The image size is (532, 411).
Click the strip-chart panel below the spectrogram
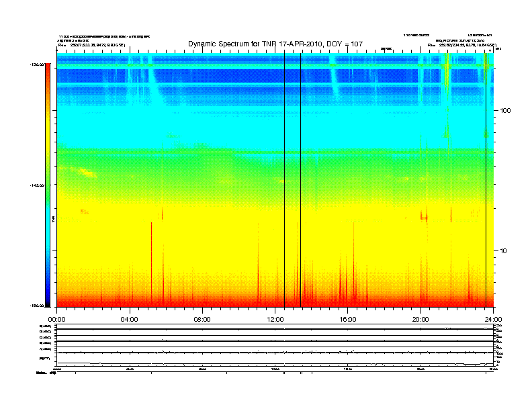pyautogui.click(x=275, y=345)
